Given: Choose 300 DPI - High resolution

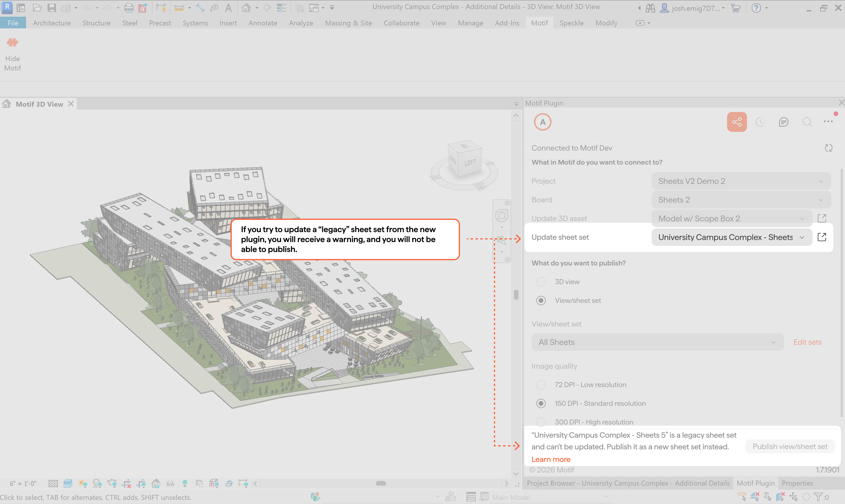Looking at the screenshot, I should click(541, 422).
